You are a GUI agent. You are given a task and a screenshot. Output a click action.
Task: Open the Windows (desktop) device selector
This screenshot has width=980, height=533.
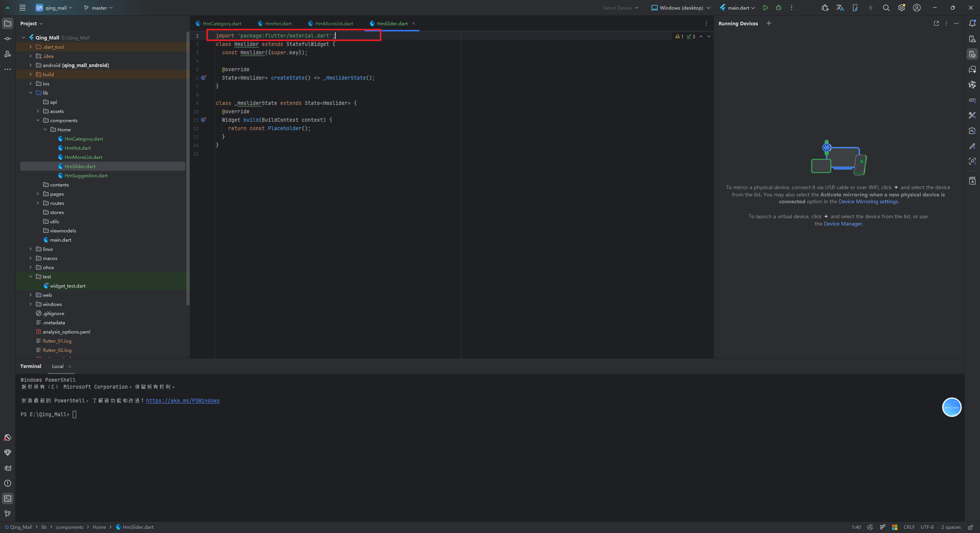point(681,8)
